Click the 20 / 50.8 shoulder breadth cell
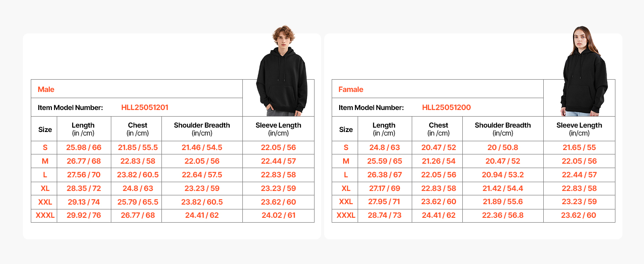 [502, 147]
